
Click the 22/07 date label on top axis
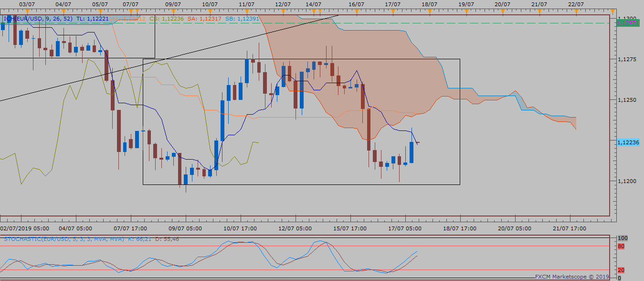tap(576, 4)
